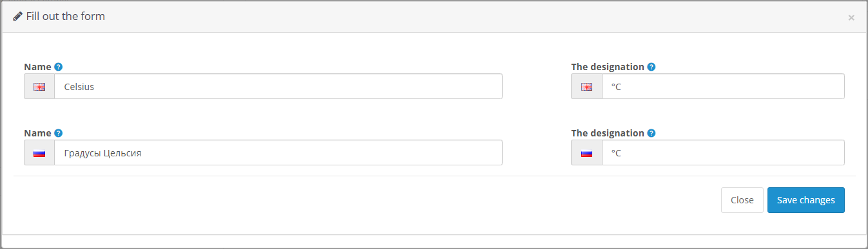Focus the °C field beside the UK flag
868x249 pixels.
723,86
